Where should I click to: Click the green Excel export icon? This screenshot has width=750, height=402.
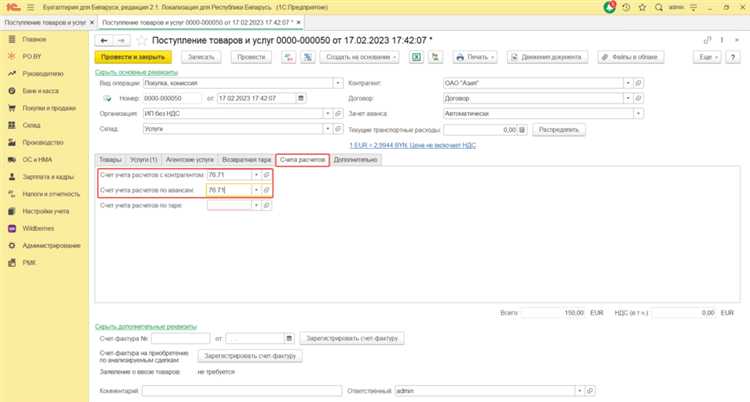click(x=414, y=57)
